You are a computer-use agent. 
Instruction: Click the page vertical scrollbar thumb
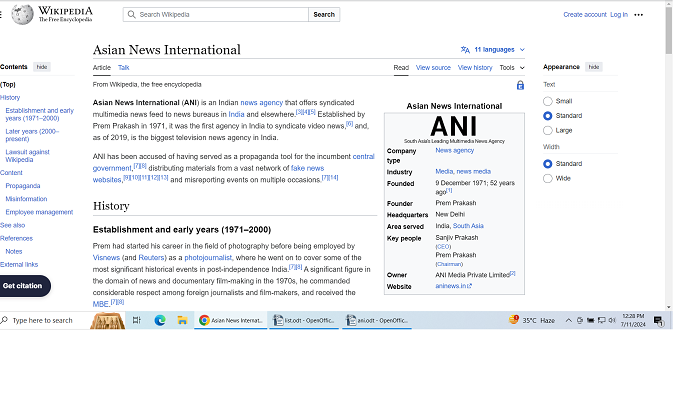(x=668, y=30)
